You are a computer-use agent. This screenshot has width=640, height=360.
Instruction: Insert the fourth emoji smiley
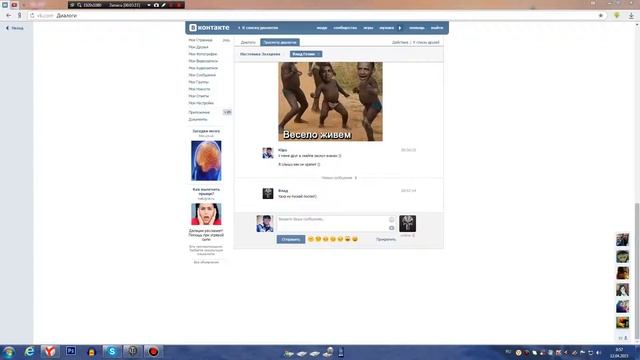333,239
